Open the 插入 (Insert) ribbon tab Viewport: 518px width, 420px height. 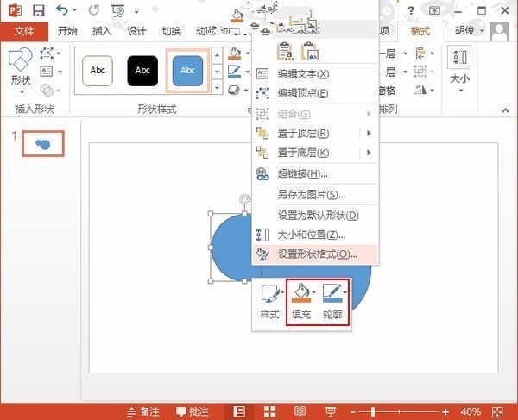(102, 31)
